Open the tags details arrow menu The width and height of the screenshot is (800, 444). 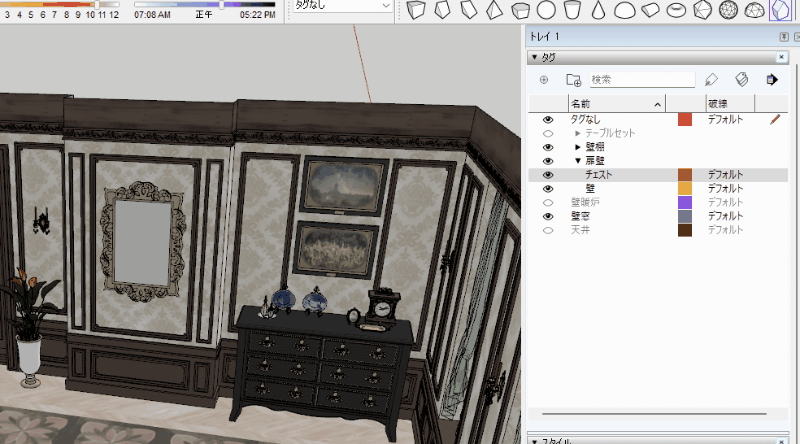coord(771,80)
